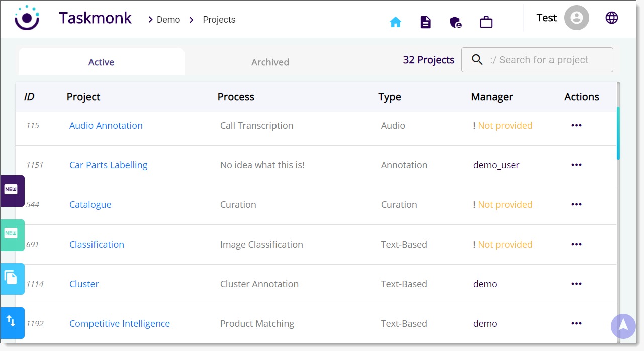
Task: Click the blue sort arrows side button
Action: tap(12, 322)
